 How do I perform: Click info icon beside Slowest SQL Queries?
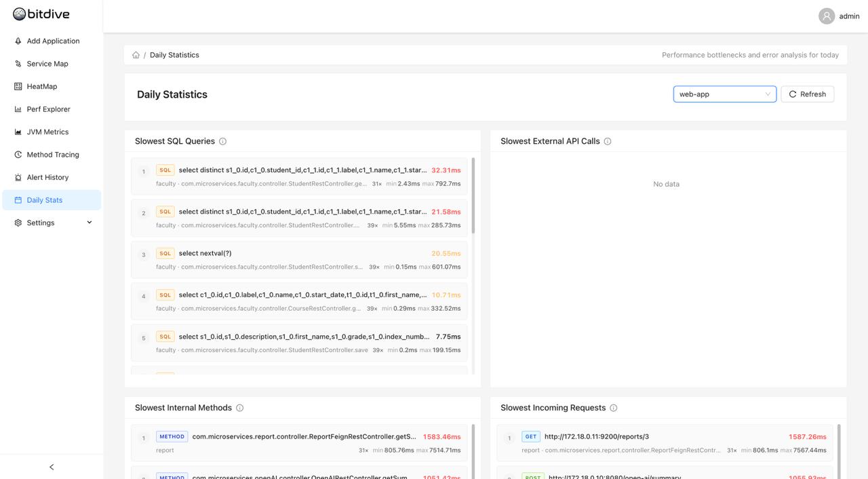click(x=222, y=141)
